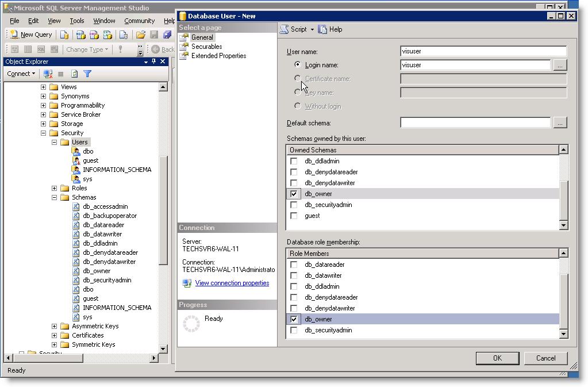
Task: Expand the Service Broker folder node
Action: [x=44, y=114]
